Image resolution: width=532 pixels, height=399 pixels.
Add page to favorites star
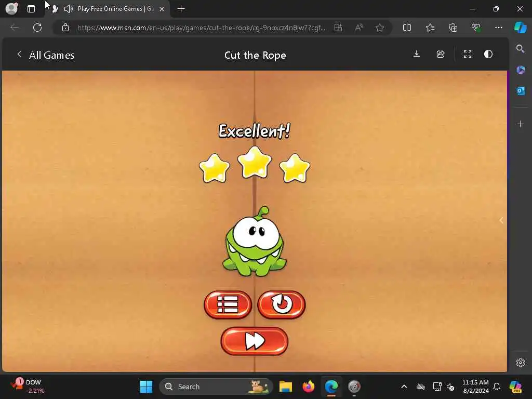point(380,28)
